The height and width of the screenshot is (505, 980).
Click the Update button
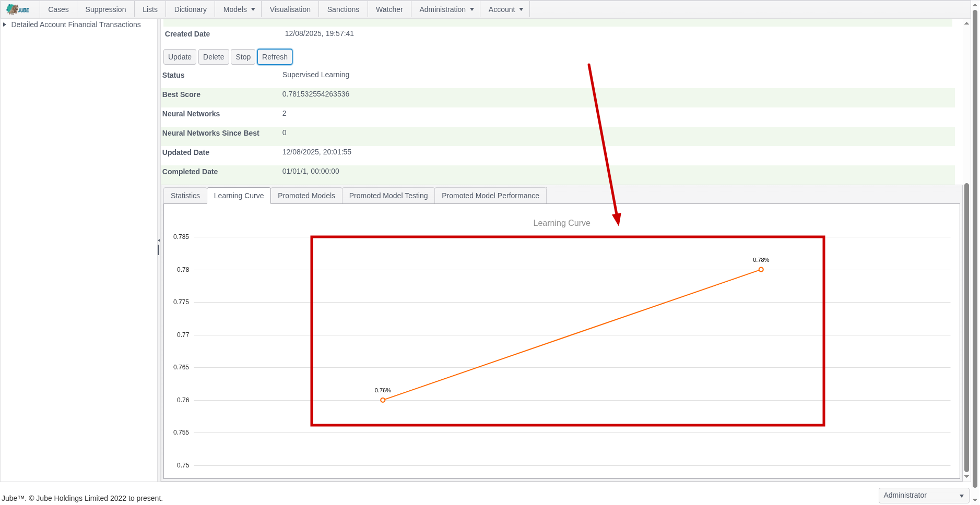coord(180,57)
